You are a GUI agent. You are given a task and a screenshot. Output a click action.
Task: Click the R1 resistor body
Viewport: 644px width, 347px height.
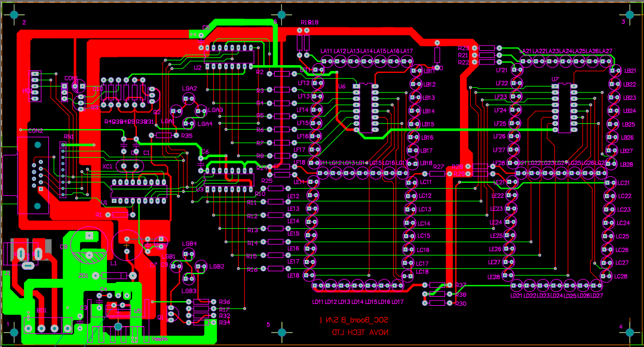click(119, 214)
